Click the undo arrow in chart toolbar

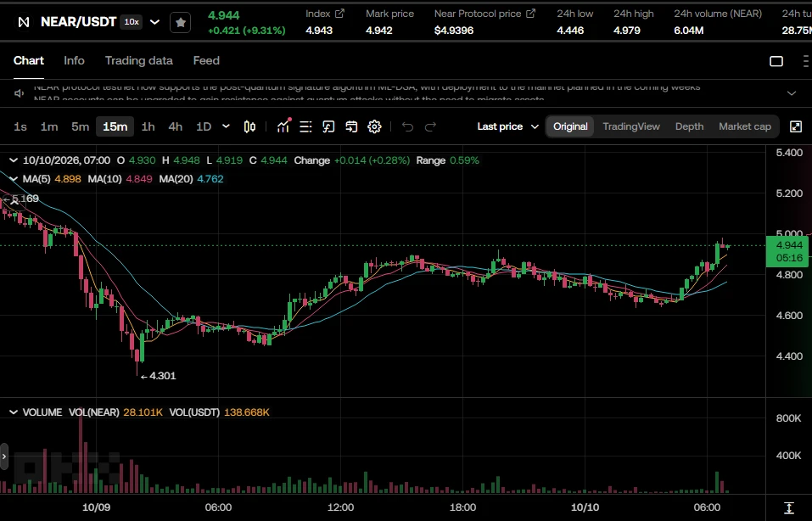[407, 126]
